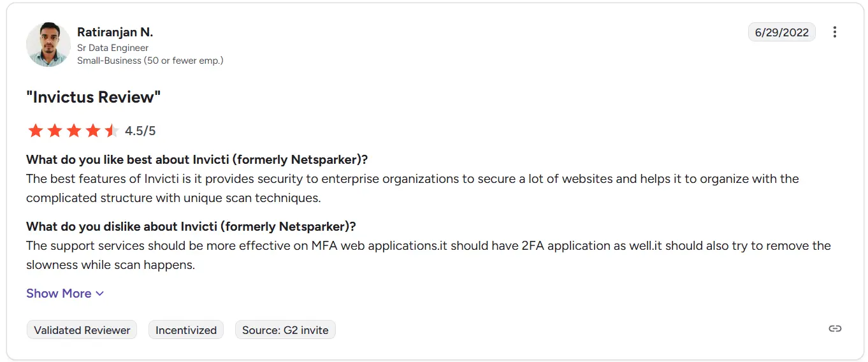Click the Validated Reviewer badge
The width and height of the screenshot is (868, 362).
click(82, 330)
